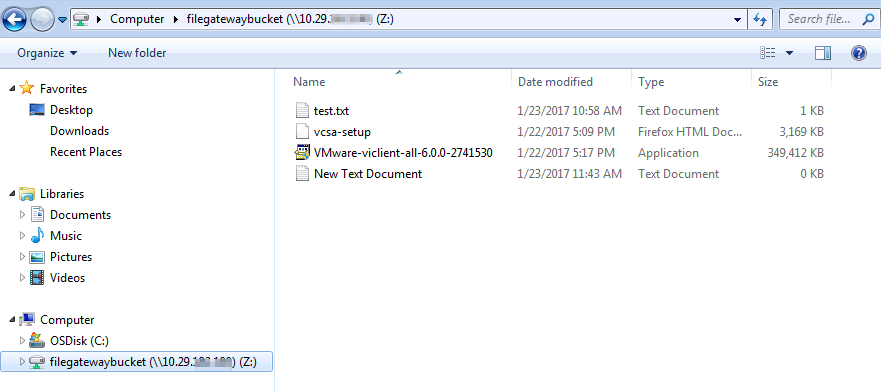Click the Back navigation arrow
This screenshot has height=392, width=881.
click(x=15, y=20)
